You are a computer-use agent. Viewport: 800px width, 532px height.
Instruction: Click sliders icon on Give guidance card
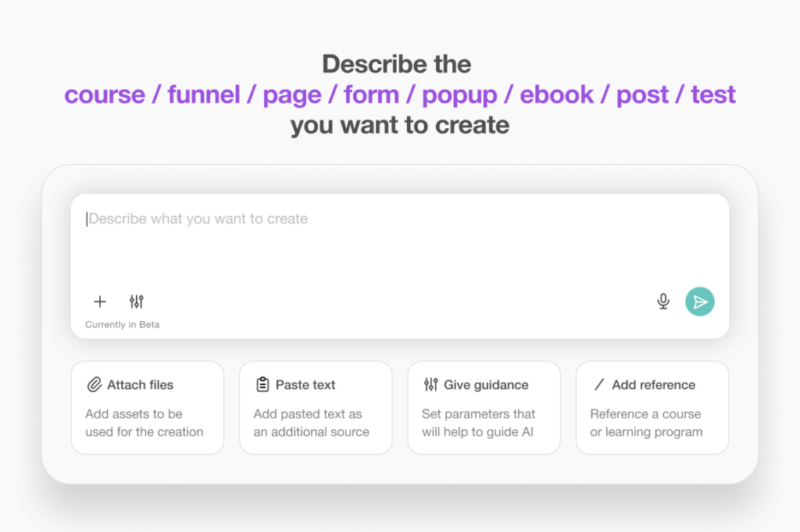[431, 384]
